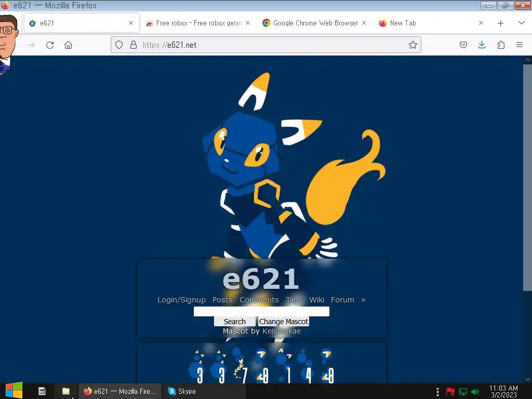The image size is (532, 399).
Task: Expand more site links with » arrow
Action: coord(363,300)
